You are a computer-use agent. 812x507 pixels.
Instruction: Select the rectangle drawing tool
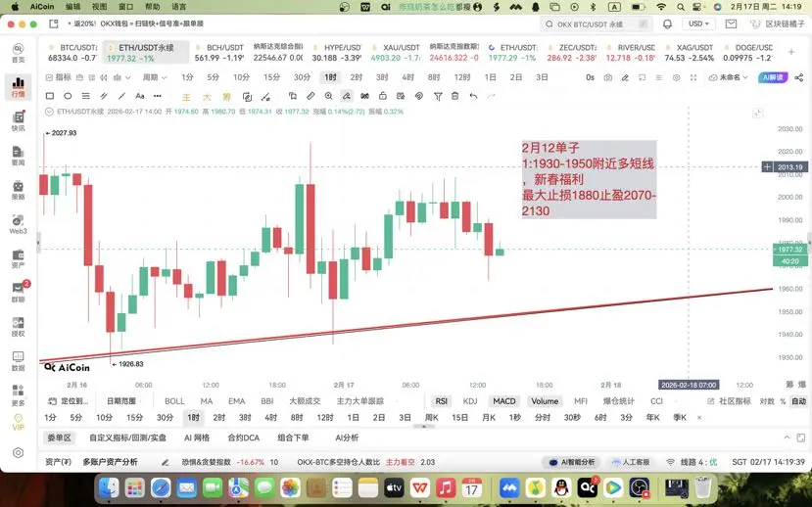click(x=50, y=96)
